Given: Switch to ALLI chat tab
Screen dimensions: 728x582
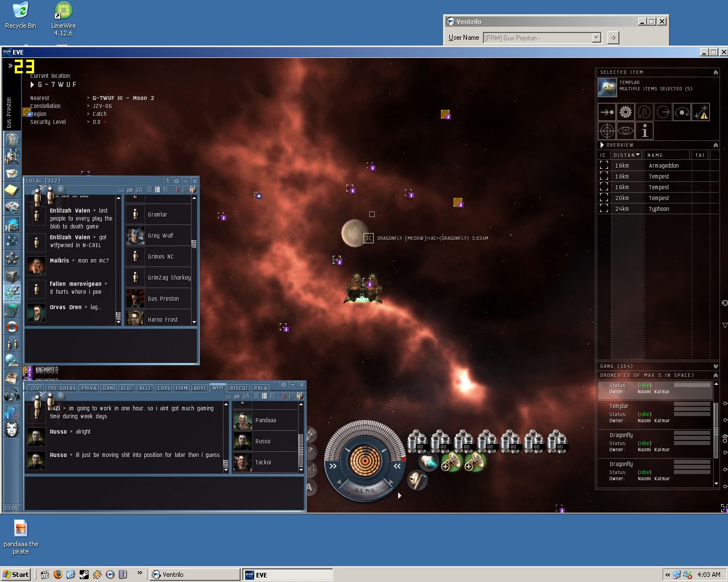Looking at the screenshot, I should point(144,388).
